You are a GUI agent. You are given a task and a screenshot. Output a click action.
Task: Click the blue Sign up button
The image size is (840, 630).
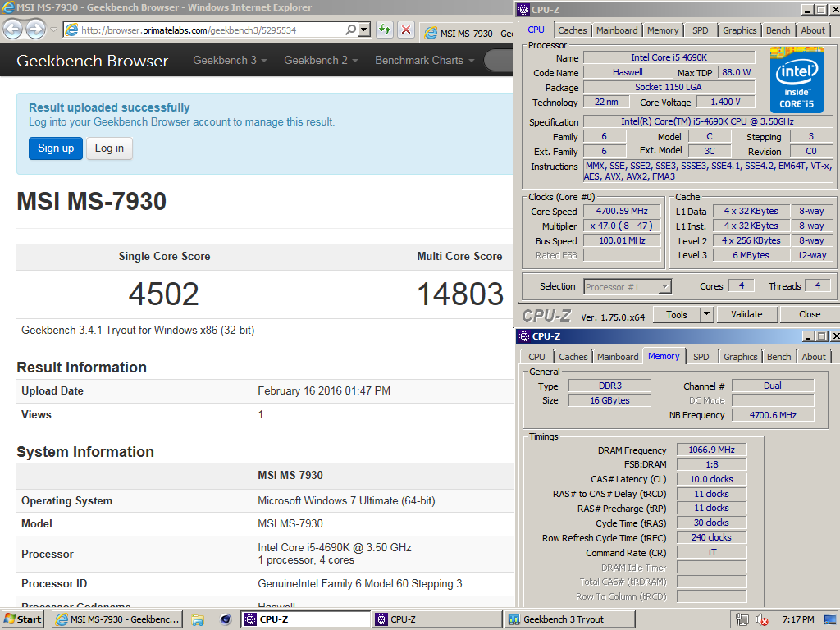click(x=56, y=148)
